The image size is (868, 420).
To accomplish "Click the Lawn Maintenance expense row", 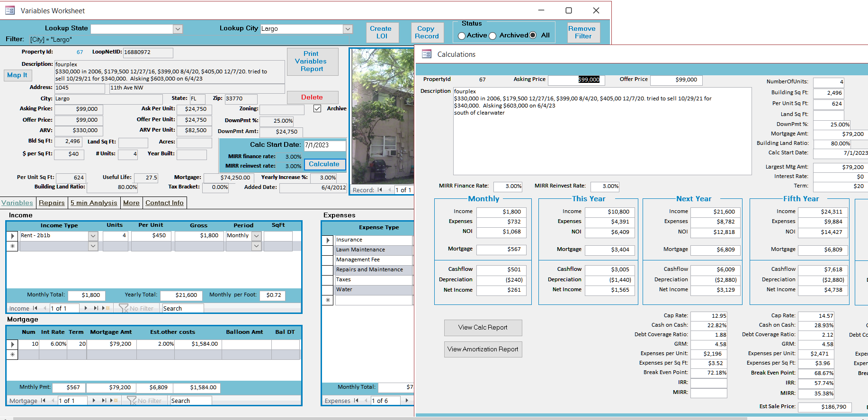I will [x=374, y=250].
